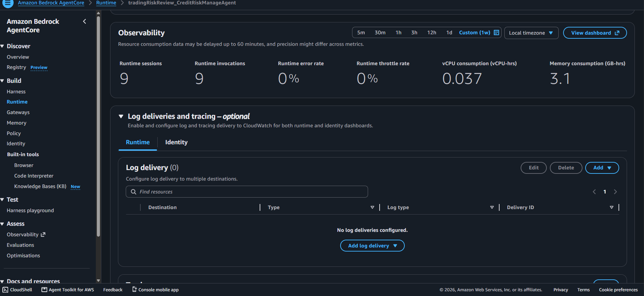Open Memory in the sidebar
This screenshot has height=296, width=644.
[x=16, y=123]
